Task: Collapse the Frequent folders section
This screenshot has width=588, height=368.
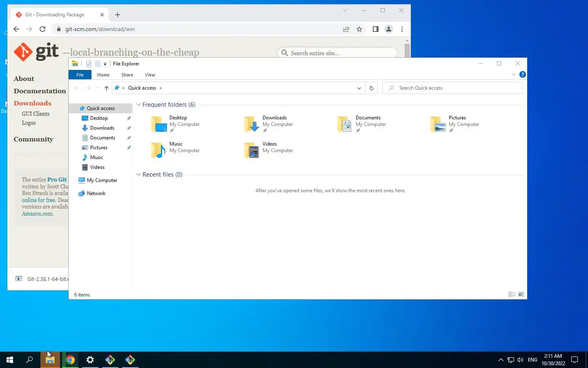Action: (x=138, y=105)
